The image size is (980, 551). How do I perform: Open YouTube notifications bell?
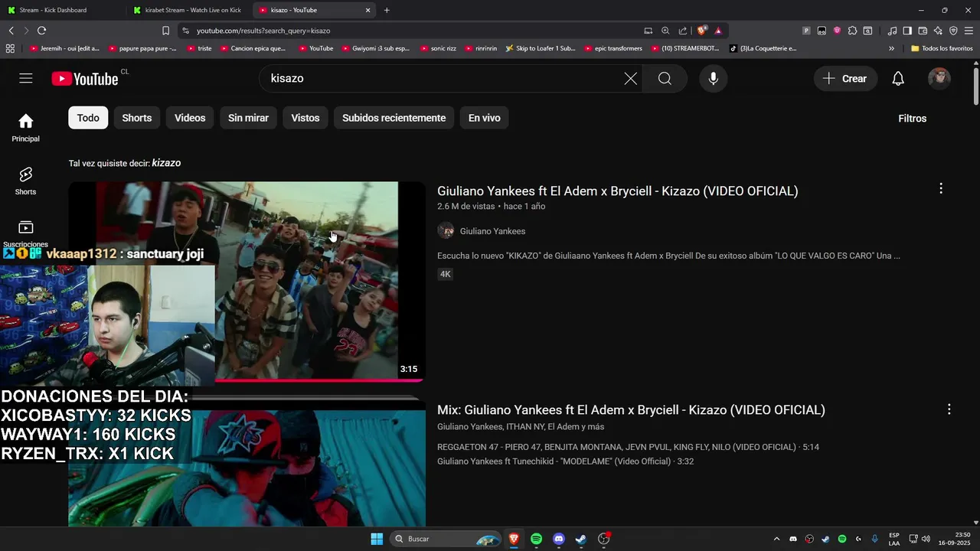point(898,78)
